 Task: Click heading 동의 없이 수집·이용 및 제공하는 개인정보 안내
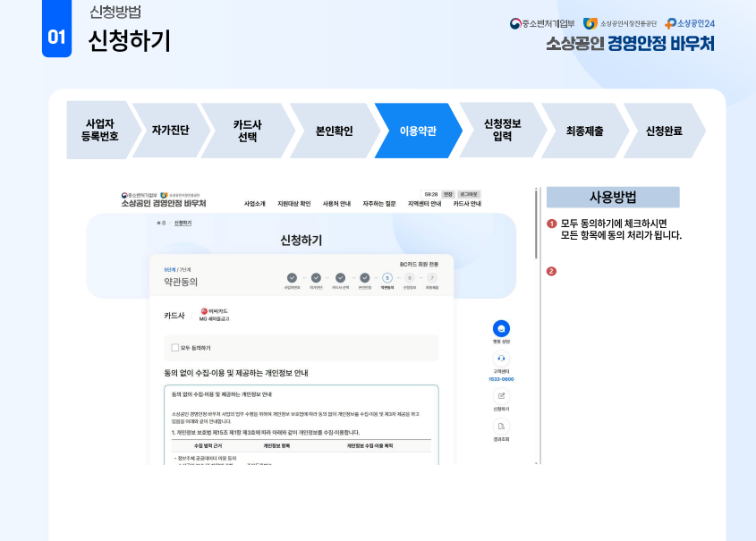236,373
